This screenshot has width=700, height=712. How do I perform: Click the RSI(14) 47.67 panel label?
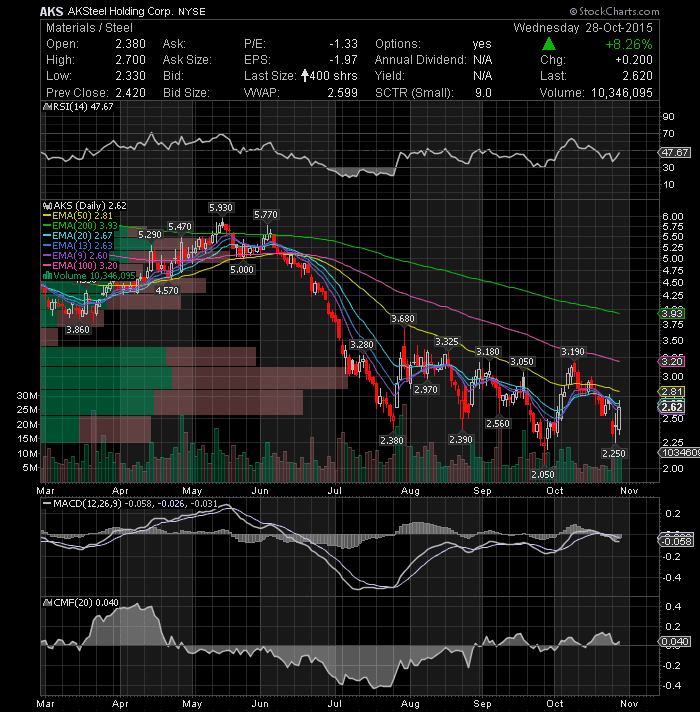[x=78, y=107]
